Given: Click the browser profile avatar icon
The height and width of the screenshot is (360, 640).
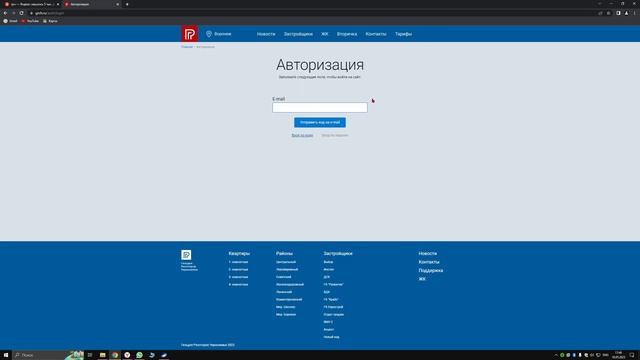Looking at the screenshot, I should (x=627, y=13).
